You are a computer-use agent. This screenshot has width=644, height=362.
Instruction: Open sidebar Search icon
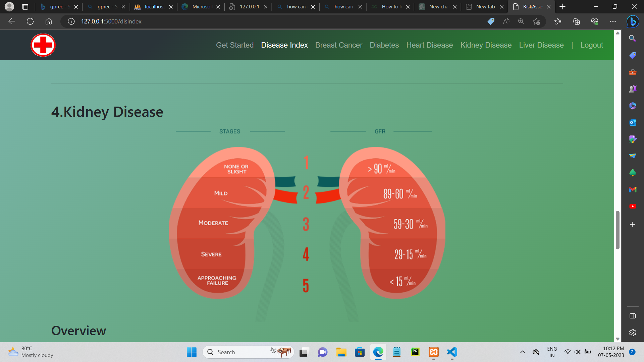pyautogui.click(x=633, y=39)
